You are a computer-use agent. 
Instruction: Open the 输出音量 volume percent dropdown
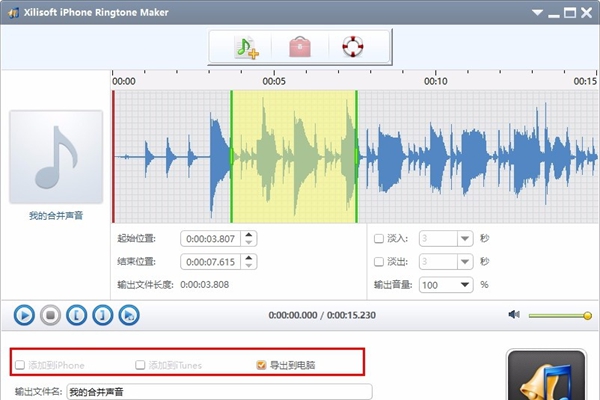[x=465, y=285]
